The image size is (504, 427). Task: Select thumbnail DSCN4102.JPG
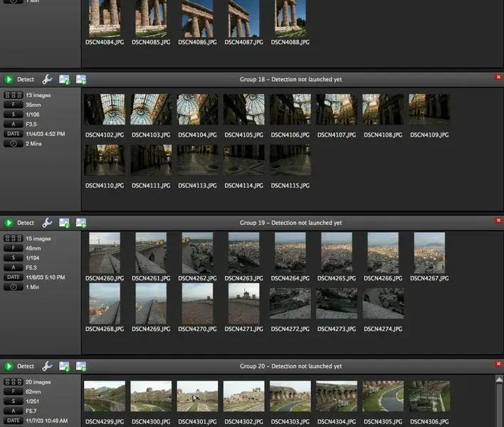coord(105,110)
